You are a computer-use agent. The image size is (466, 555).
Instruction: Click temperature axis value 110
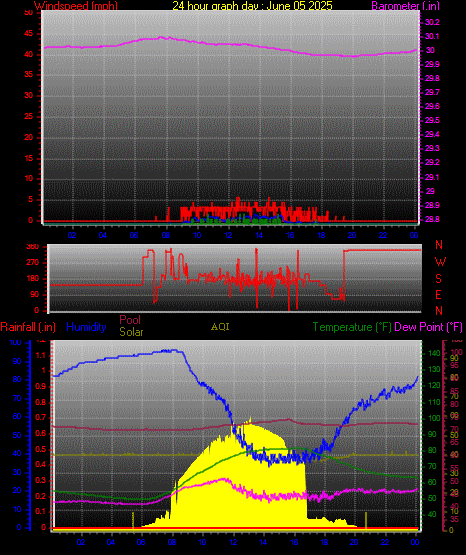coord(434,402)
